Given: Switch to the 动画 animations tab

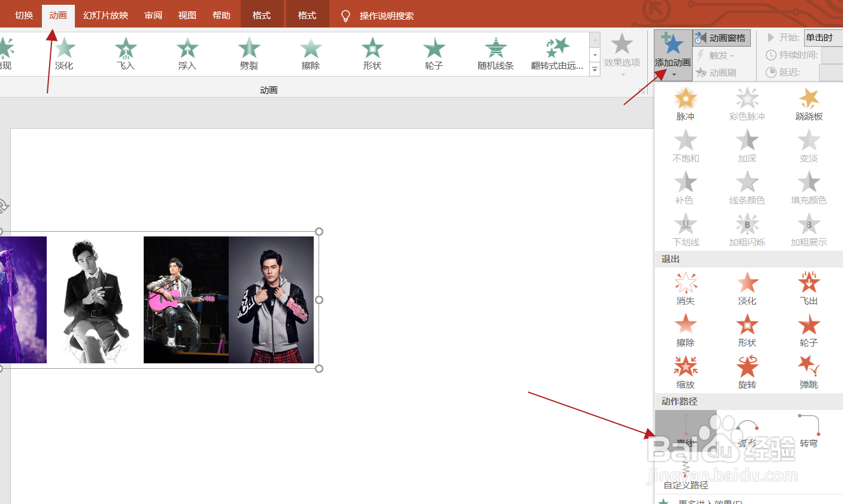Looking at the screenshot, I should pyautogui.click(x=58, y=16).
